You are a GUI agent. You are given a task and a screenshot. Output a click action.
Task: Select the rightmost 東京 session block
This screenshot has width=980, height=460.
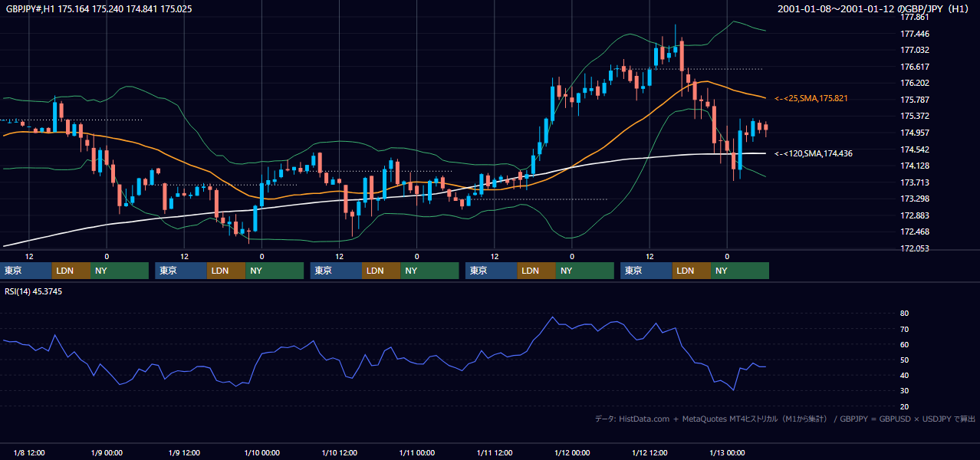coord(646,271)
